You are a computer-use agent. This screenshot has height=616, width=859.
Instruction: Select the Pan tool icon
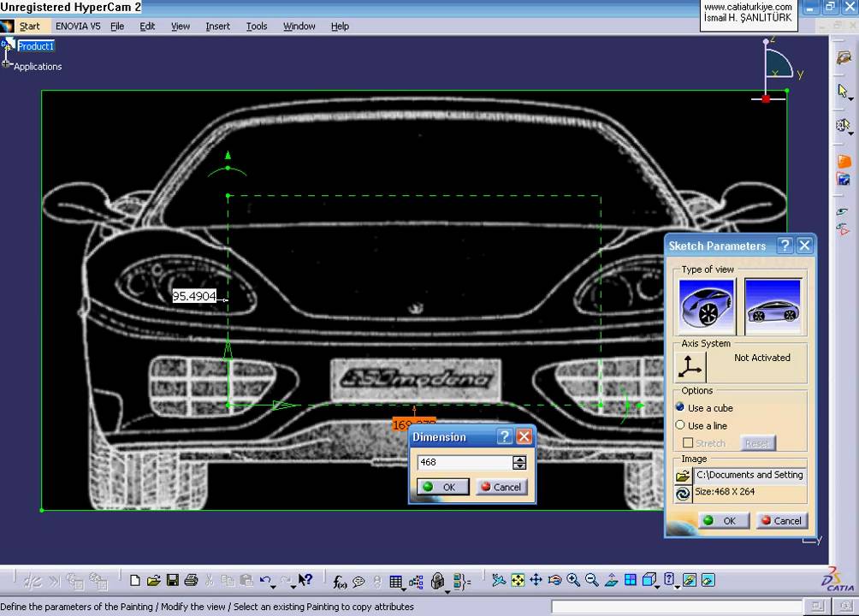[536, 580]
